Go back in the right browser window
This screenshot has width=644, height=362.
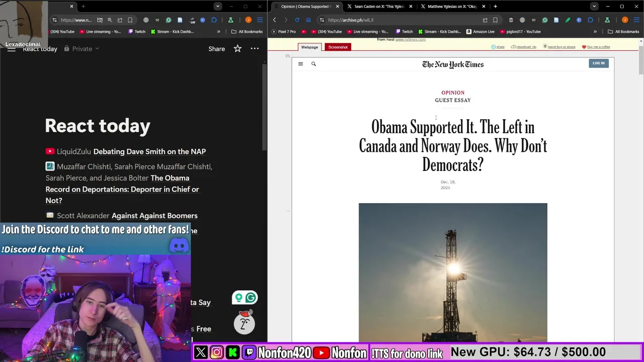coord(275,20)
